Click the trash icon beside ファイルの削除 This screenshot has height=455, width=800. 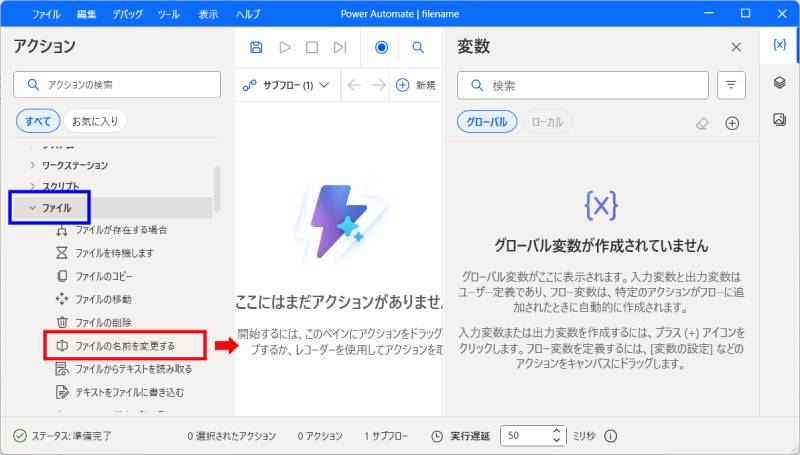click(x=62, y=322)
